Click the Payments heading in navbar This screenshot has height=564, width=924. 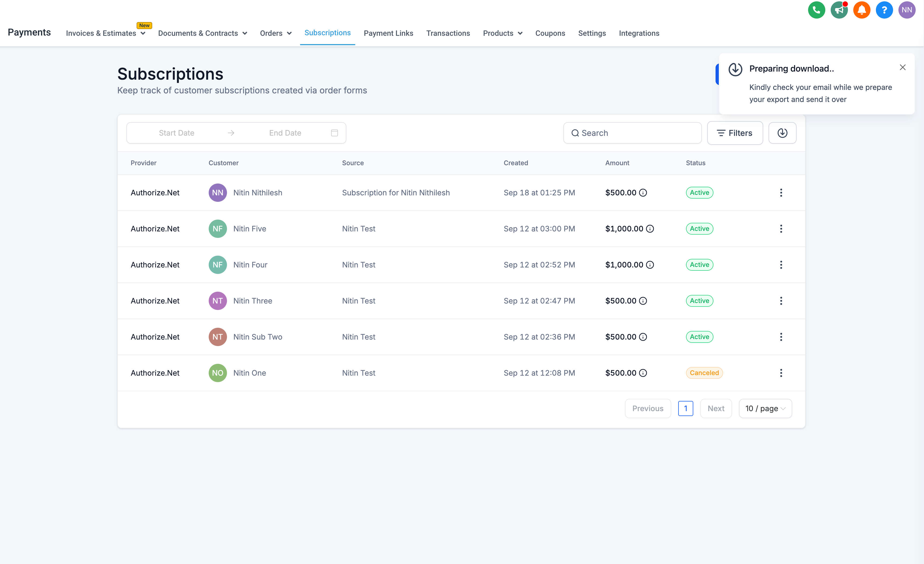pos(29,33)
